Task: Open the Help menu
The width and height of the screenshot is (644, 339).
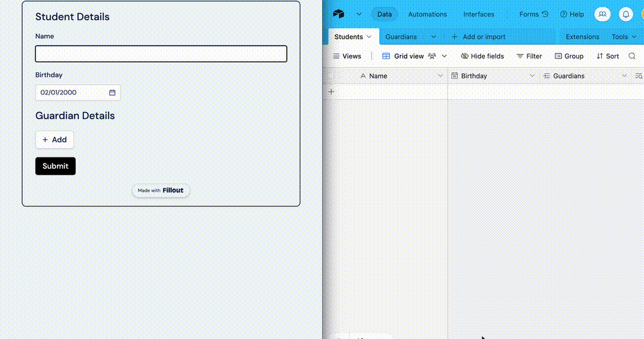Action: point(572,14)
